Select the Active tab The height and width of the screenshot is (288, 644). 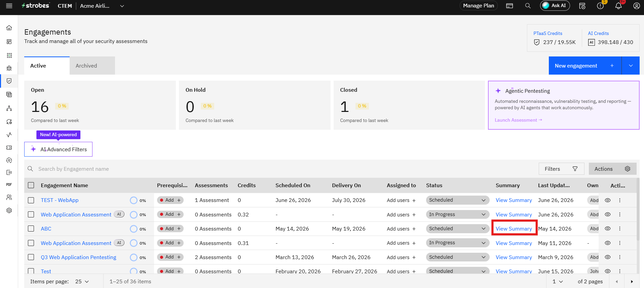47,66
